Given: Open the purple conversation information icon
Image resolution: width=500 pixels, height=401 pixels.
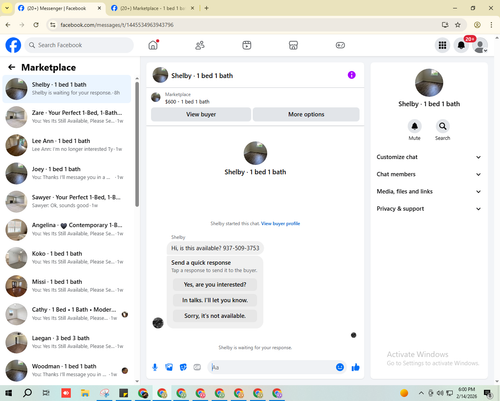Looking at the screenshot, I should (x=351, y=75).
